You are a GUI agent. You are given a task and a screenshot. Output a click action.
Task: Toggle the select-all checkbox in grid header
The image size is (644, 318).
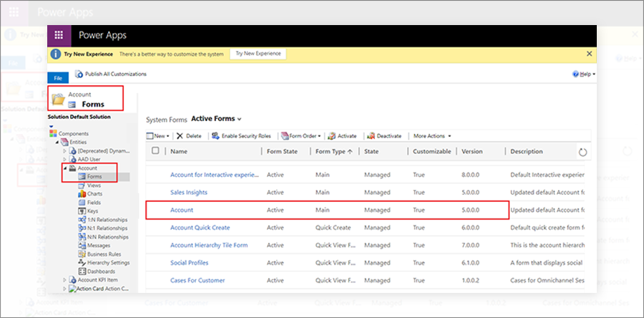pos(155,151)
